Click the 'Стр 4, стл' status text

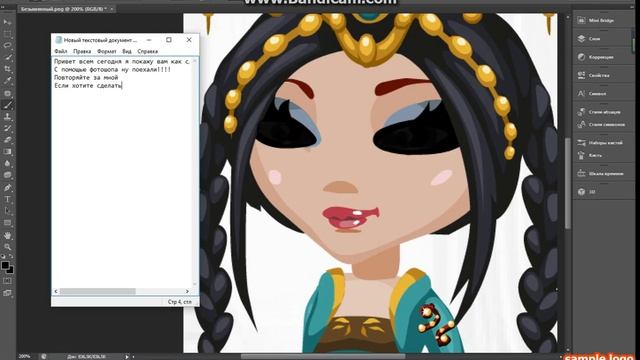(x=180, y=302)
